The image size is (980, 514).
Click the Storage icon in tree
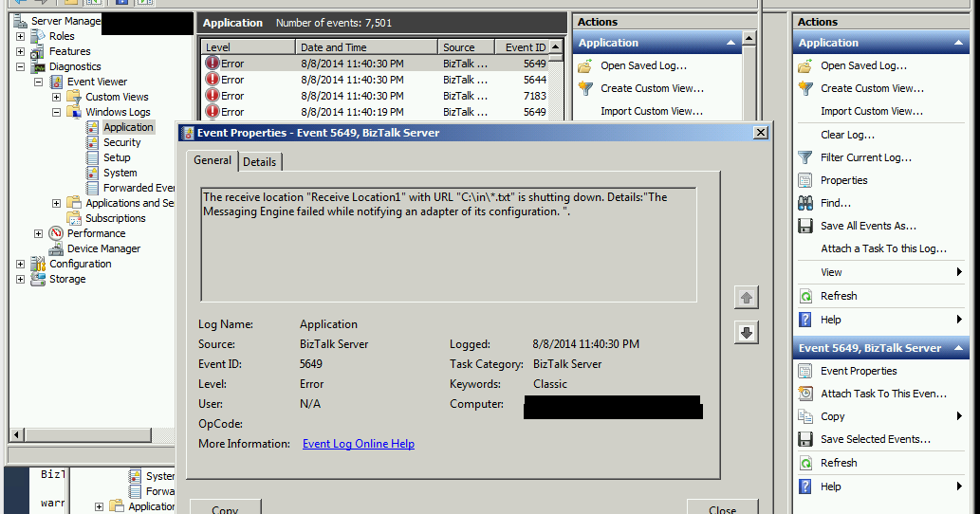[38, 279]
